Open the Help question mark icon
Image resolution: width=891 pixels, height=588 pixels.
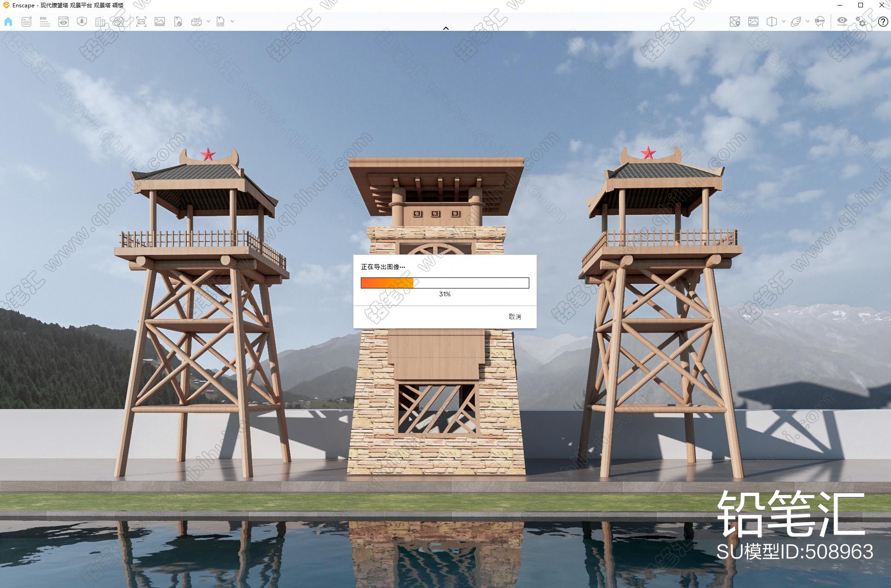883,22
